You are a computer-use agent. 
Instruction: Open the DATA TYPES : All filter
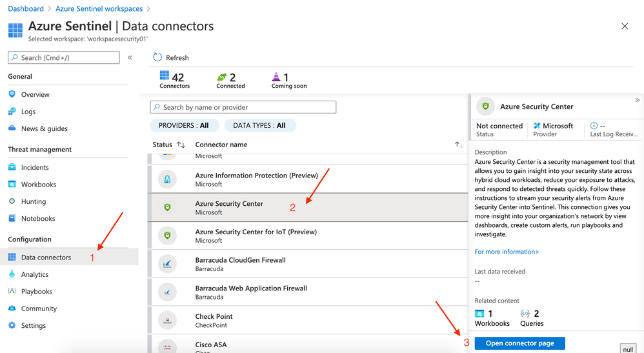pos(259,125)
